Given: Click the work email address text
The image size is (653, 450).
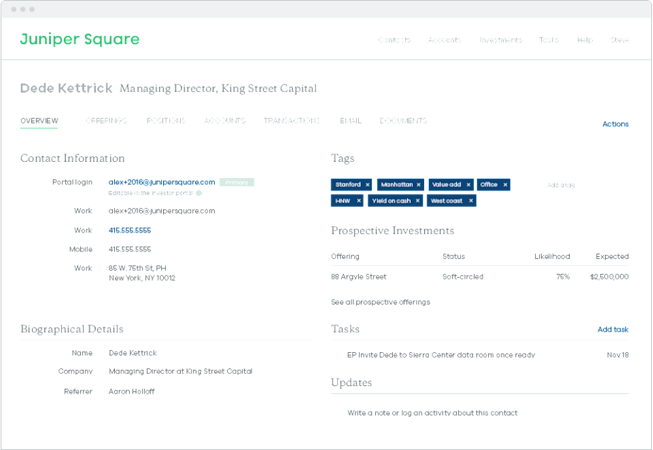Looking at the screenshot, I should point(162,211).
